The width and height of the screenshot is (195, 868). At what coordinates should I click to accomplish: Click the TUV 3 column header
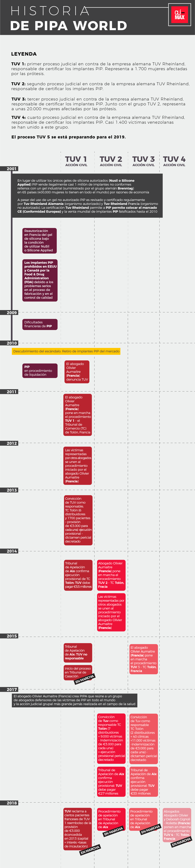143,161
